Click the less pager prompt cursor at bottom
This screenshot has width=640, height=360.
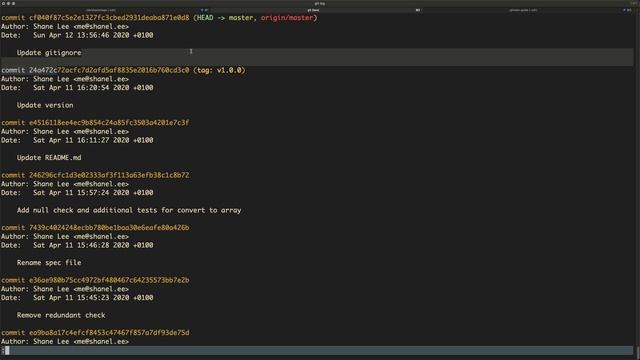click(7, 350)
